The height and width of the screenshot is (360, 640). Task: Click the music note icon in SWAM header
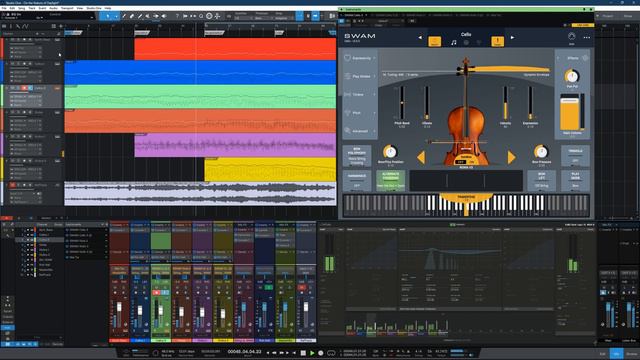(453, 42)
